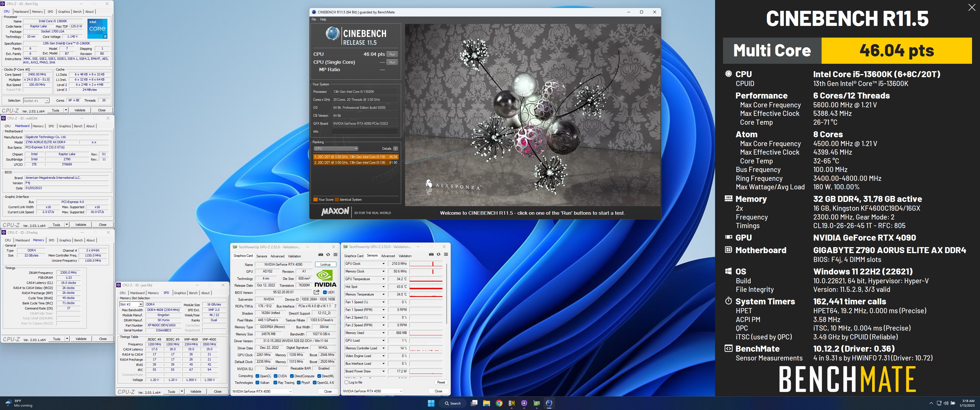
Task: Open the Slot #2 memory slot dropdown
Action: (x=131, y=305)
